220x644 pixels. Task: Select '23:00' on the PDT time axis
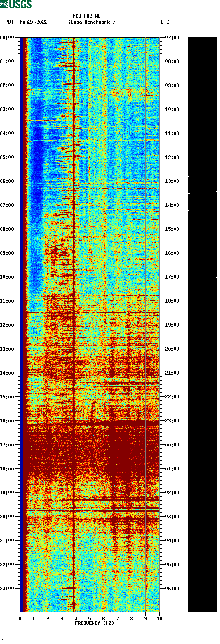click(x=7, y=589)
